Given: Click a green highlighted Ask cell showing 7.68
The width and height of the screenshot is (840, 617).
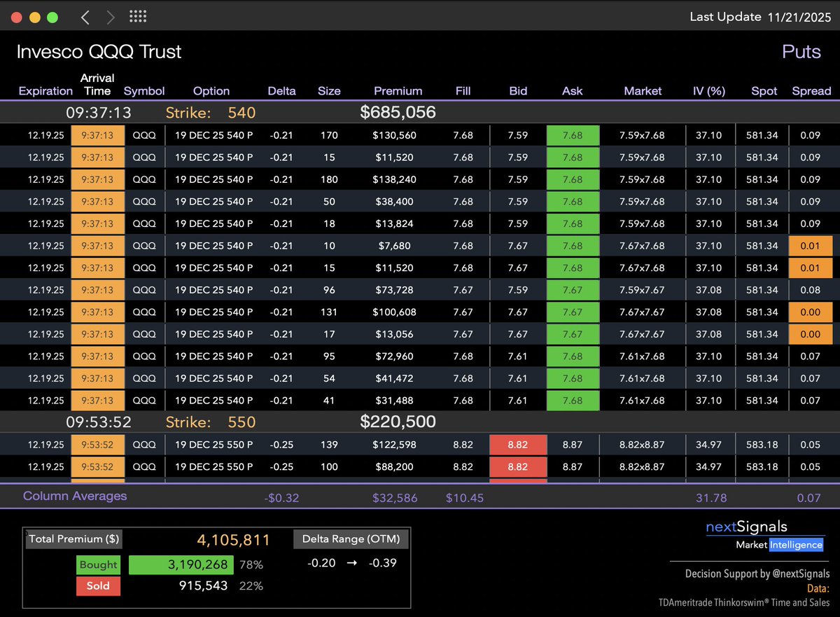Looking at the screenshot, I should 572,135.
